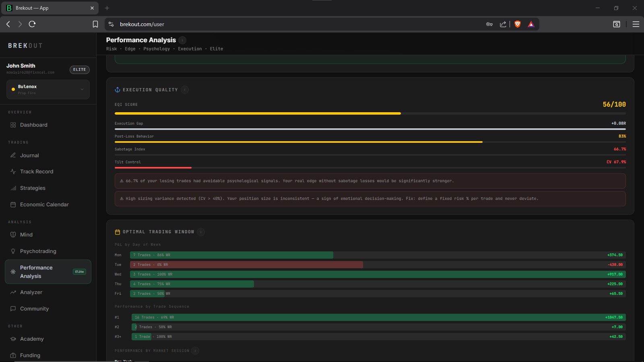644x362 pixels.
Task: Click the high sizing variance warning message
Action: (370, 199)
